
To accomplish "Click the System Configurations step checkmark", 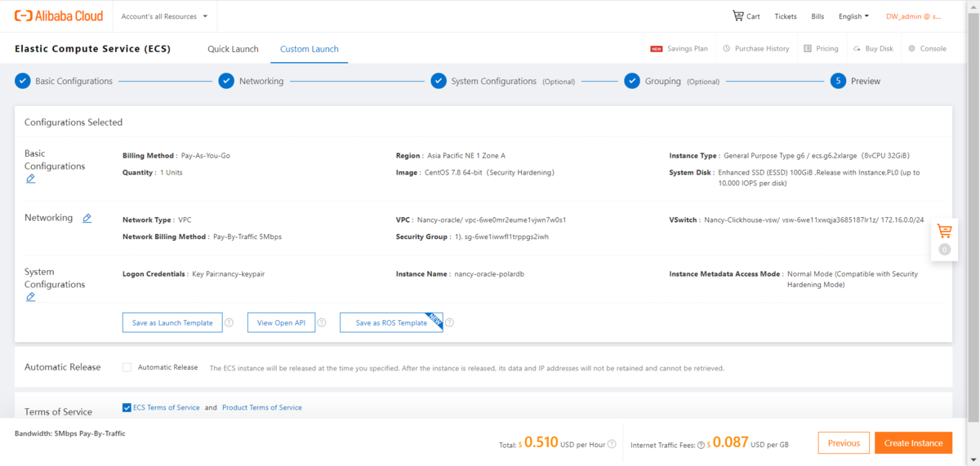I will pos(439,81).
